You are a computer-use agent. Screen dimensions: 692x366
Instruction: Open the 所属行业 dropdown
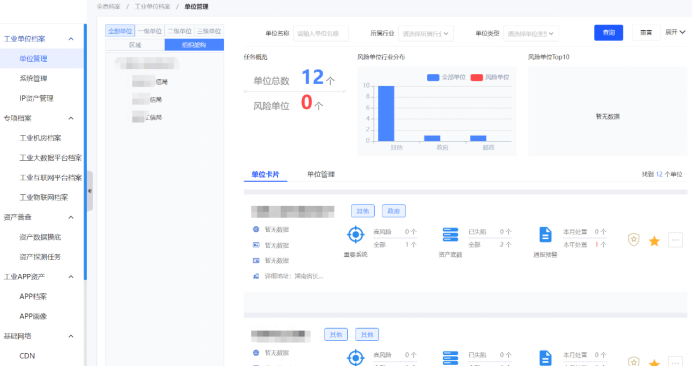(x=426, y=34)
